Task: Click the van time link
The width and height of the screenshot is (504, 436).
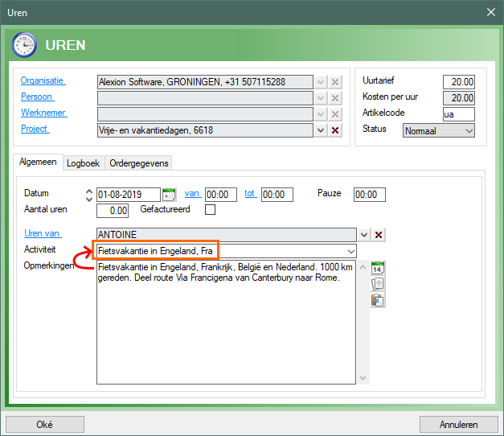Action: (x=193, y=193)
